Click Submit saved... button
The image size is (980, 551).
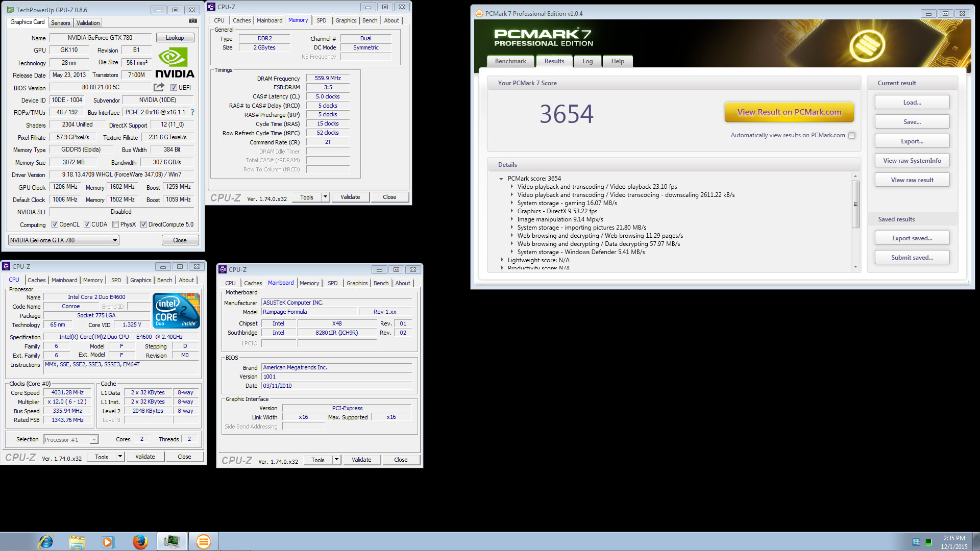pos(912,258)
